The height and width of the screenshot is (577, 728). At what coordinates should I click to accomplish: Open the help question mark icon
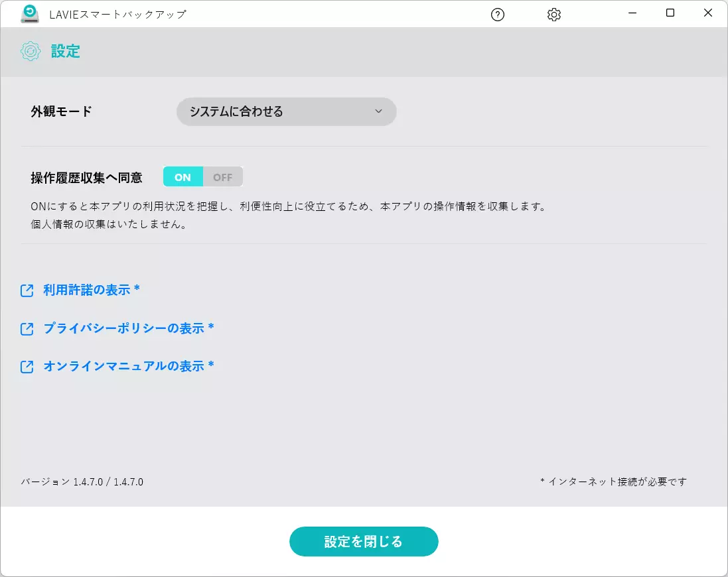coord(497,15)
